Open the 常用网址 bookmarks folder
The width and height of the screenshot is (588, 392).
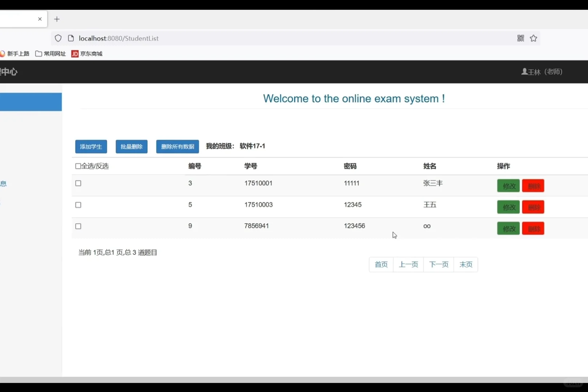(50, 54)
